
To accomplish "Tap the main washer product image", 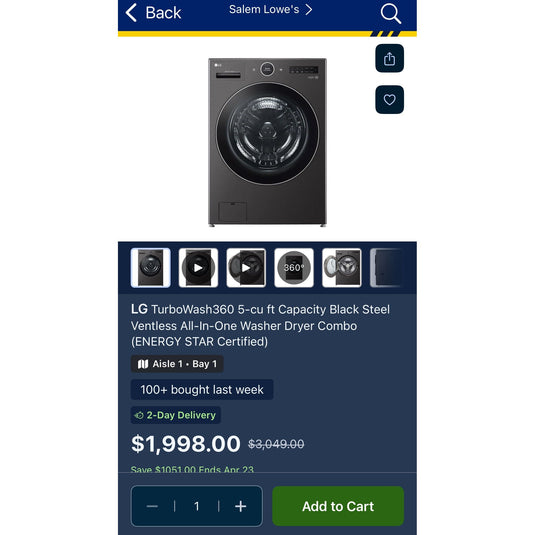I will point(267,142).
